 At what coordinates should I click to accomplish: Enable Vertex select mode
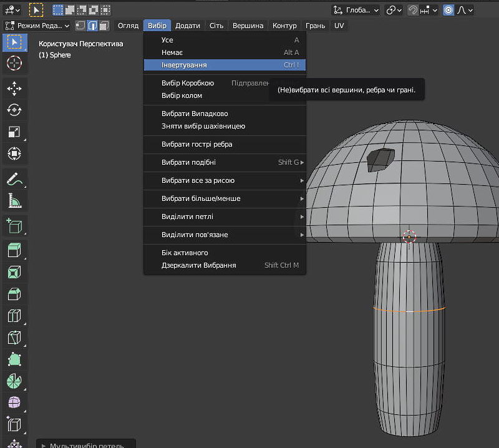point(80,26)
